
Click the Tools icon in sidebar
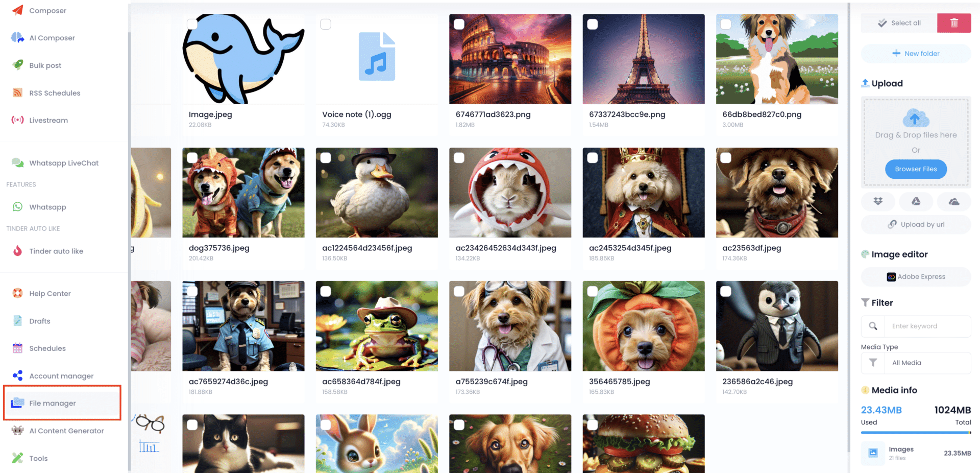pos(18,458)
